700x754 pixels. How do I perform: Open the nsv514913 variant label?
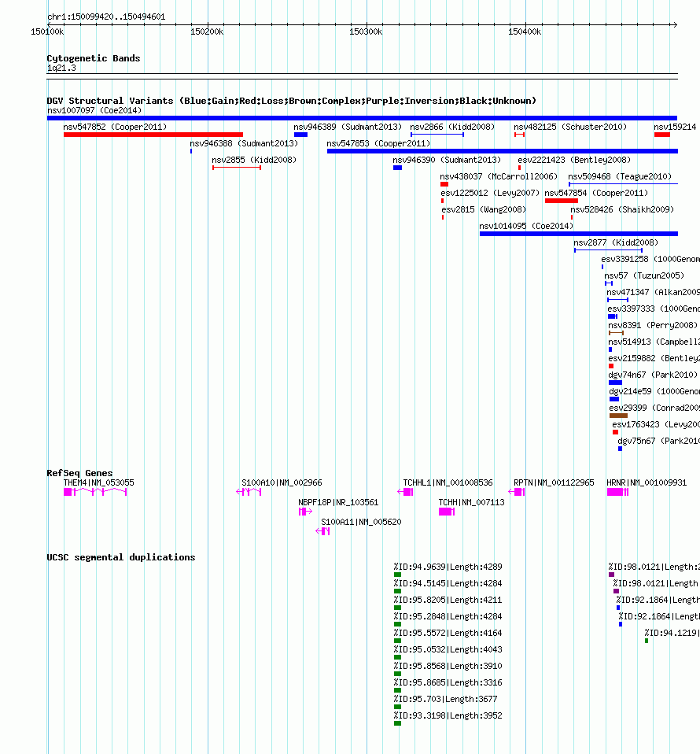(x=654, y=342)
